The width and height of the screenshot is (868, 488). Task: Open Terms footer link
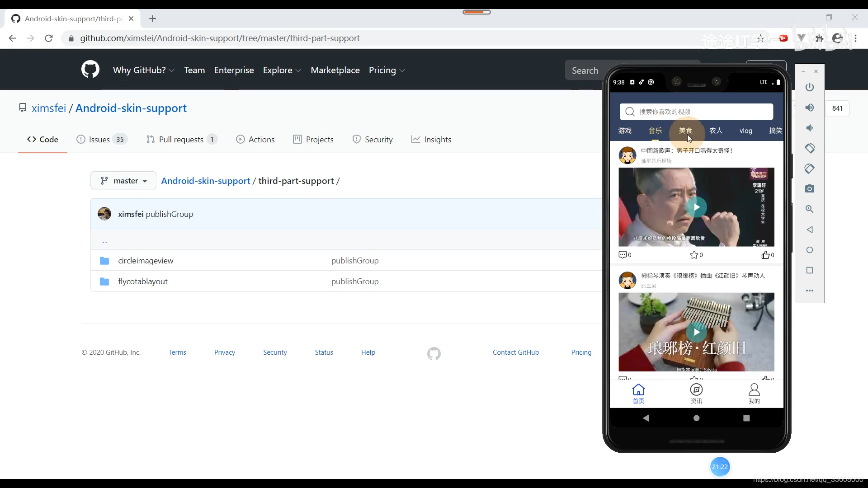coord(177,352)
